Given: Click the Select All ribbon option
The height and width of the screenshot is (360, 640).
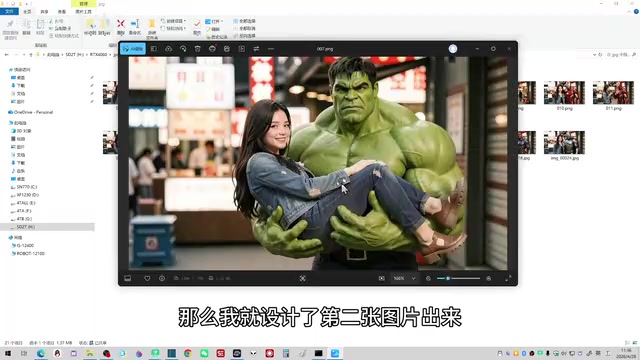Looking at the screenshot, I should (244, 21).
